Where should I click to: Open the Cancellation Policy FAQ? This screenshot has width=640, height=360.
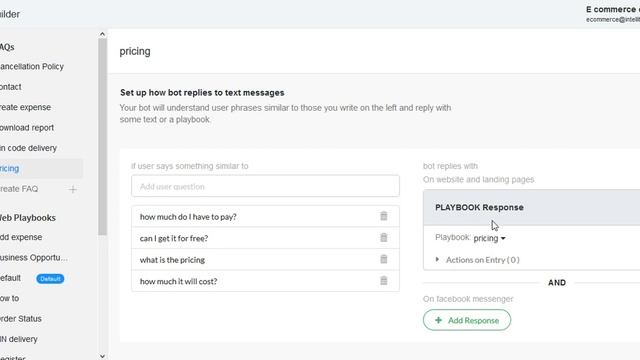32,67
